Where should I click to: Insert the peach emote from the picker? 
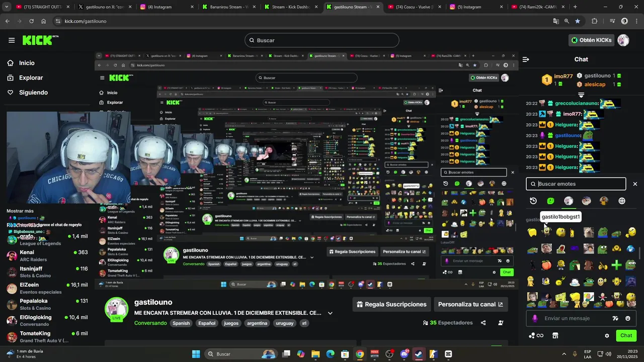pos(546,265)
